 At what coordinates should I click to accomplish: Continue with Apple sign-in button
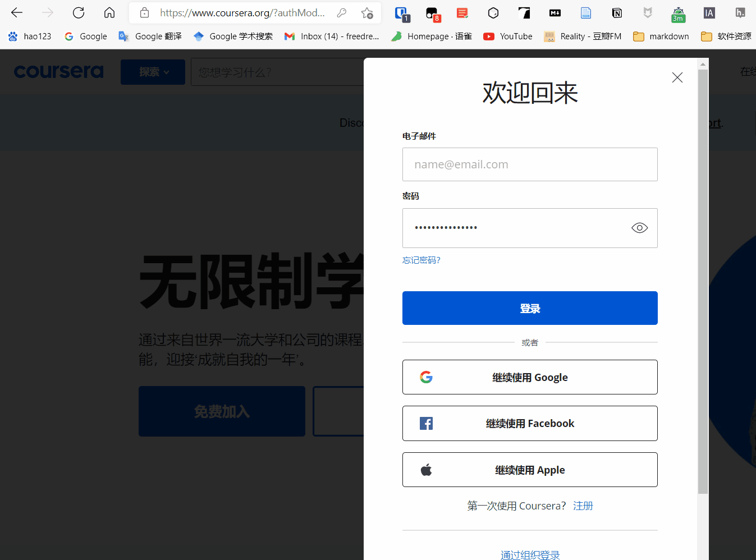click(x=530, y=470)
